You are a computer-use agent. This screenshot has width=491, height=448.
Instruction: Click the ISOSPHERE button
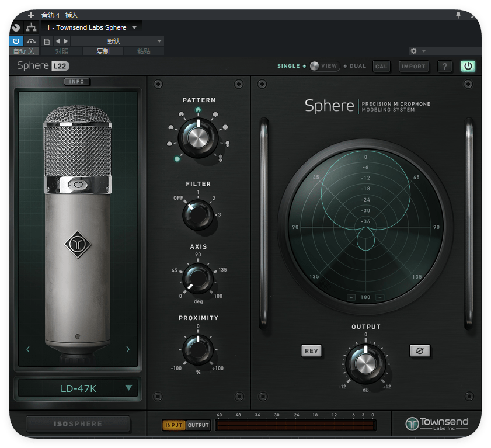78,424
